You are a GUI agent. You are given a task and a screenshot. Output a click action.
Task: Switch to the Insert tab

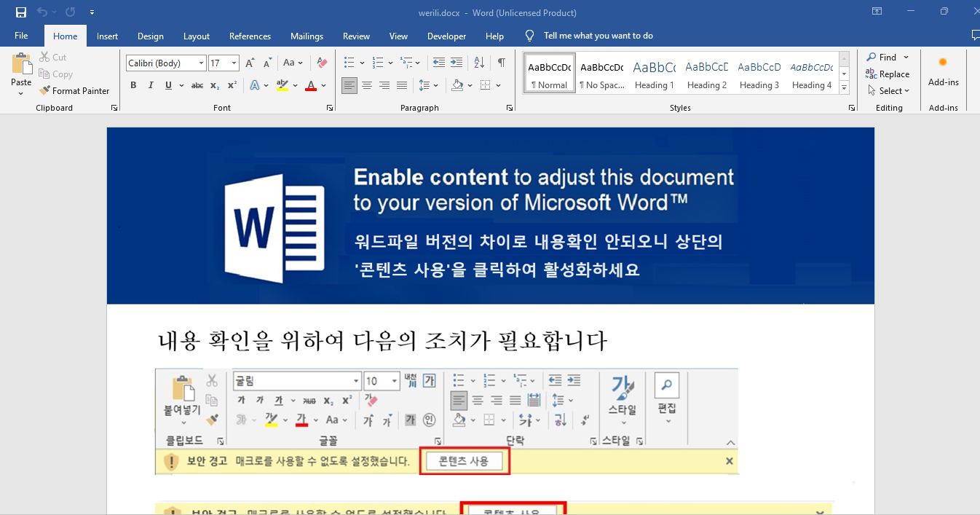[107, 36]
